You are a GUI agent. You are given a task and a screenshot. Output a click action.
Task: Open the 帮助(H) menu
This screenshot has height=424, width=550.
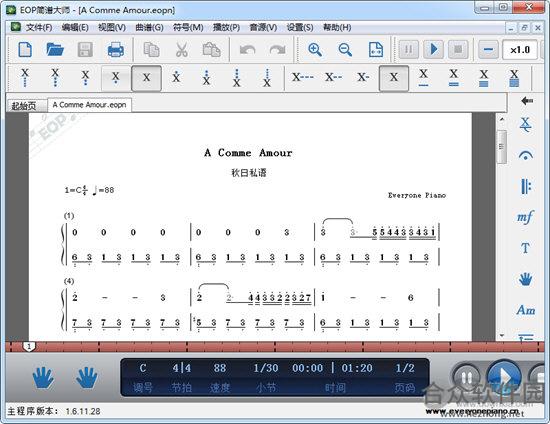click(x=337, y=27)
